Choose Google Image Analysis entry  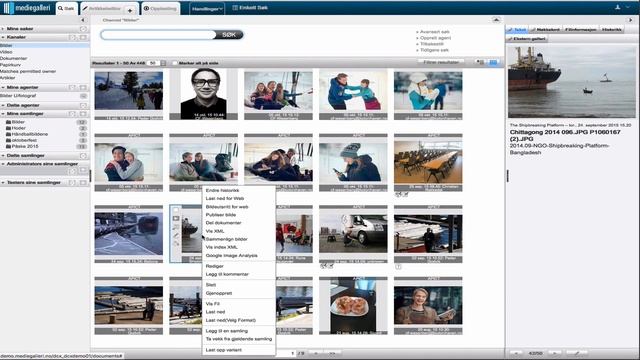tap(231, 256)
